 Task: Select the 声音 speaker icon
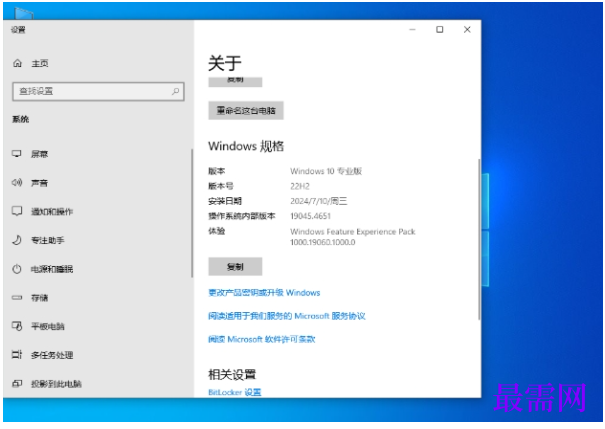17,182
